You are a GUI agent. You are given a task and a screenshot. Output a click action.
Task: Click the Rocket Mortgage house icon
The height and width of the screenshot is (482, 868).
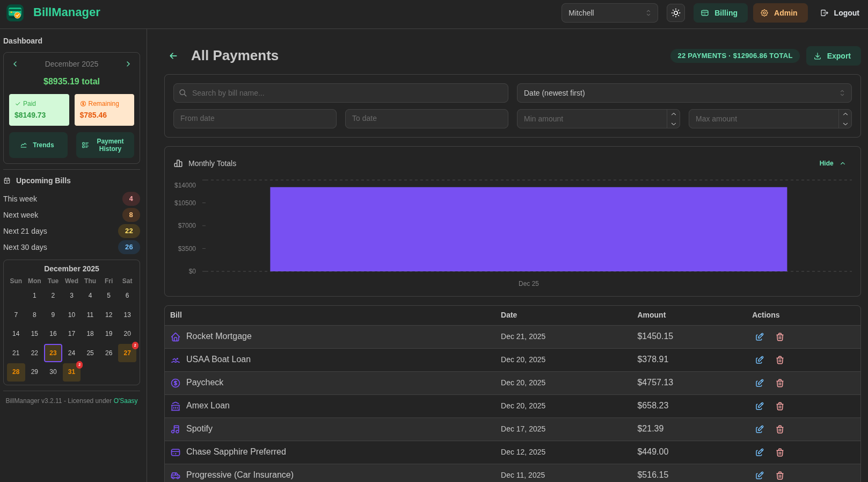176,337
